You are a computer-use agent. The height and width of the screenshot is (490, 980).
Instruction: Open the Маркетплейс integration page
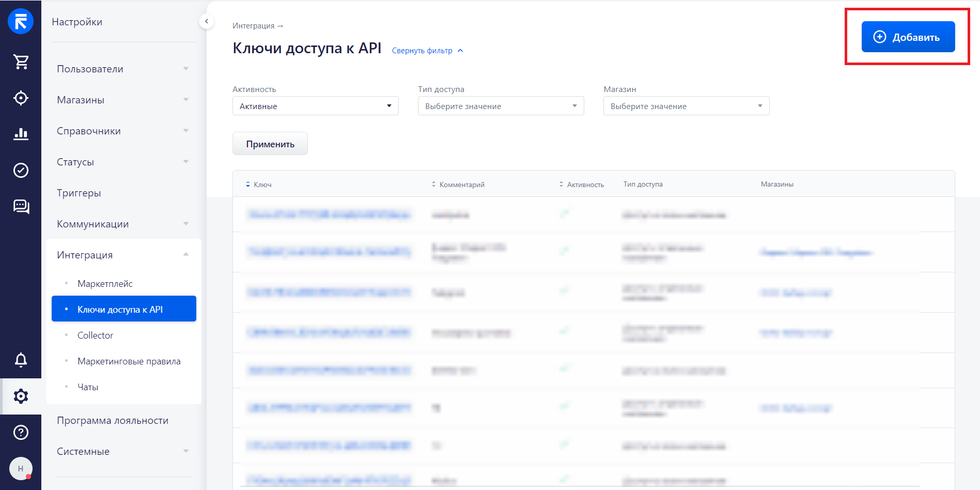[x=105, y=284]
